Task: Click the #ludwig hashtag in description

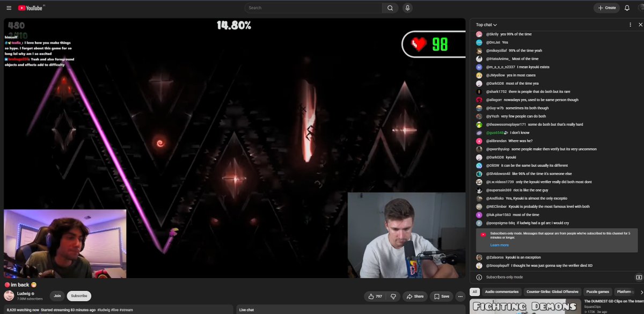Action: (x=104, y=310)
